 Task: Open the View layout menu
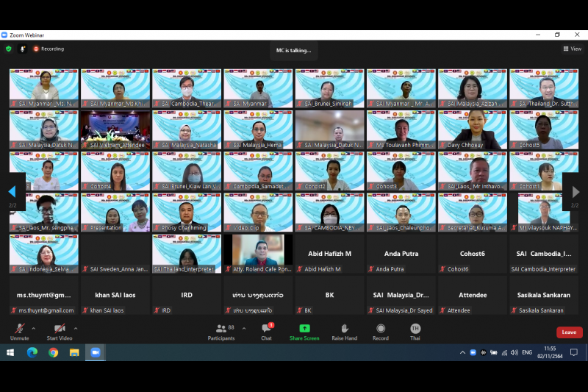573,49
